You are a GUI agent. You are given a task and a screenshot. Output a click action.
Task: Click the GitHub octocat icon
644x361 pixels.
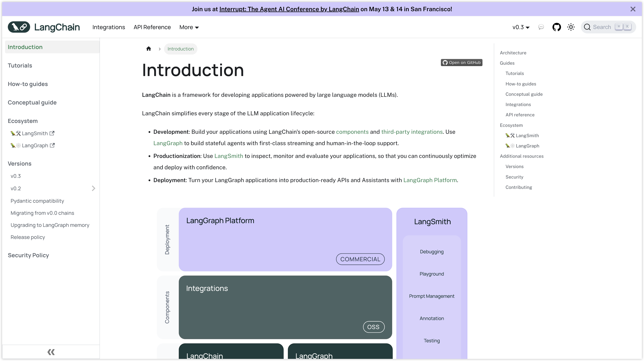click(556, 27)
